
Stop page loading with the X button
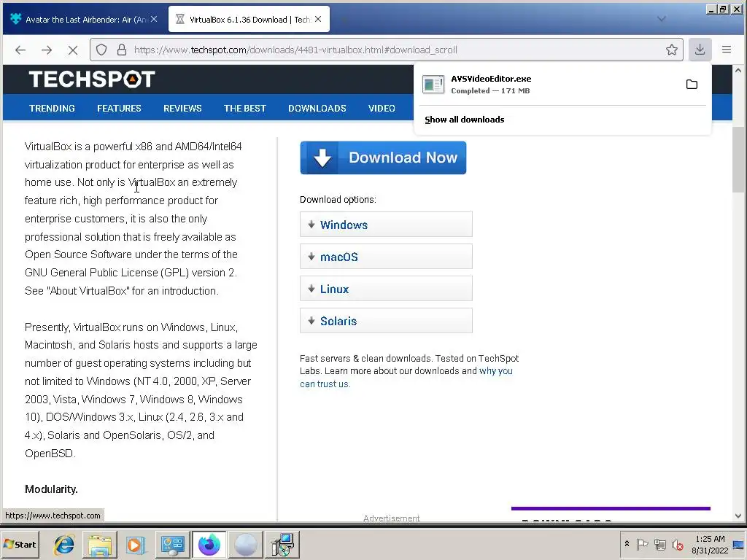point(73,50)
